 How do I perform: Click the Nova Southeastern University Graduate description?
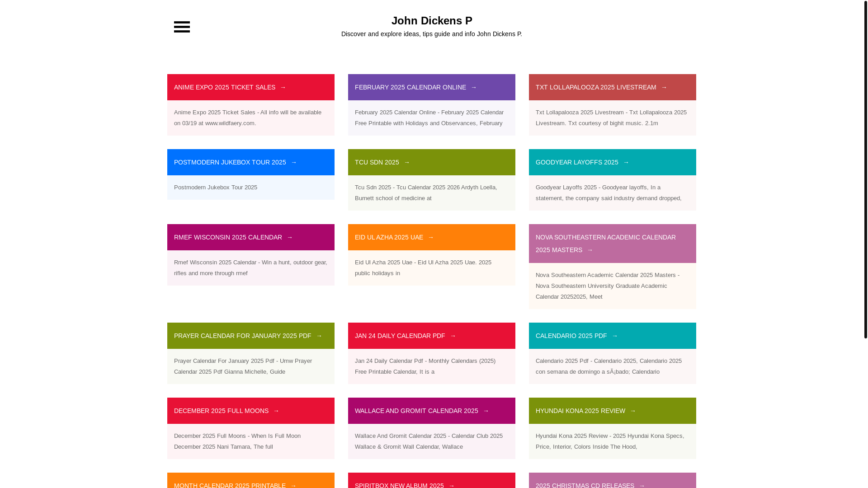pyautogui.click(x=608, y=286)
